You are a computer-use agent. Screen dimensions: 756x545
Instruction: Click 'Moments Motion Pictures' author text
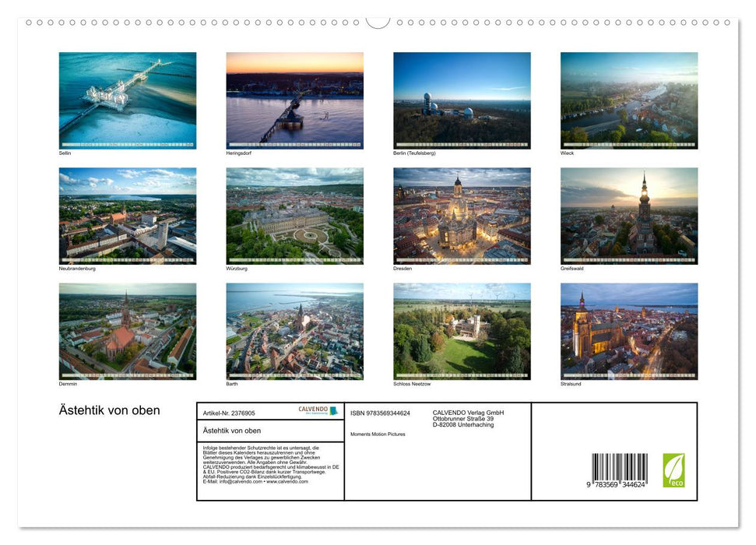[378, 434]
